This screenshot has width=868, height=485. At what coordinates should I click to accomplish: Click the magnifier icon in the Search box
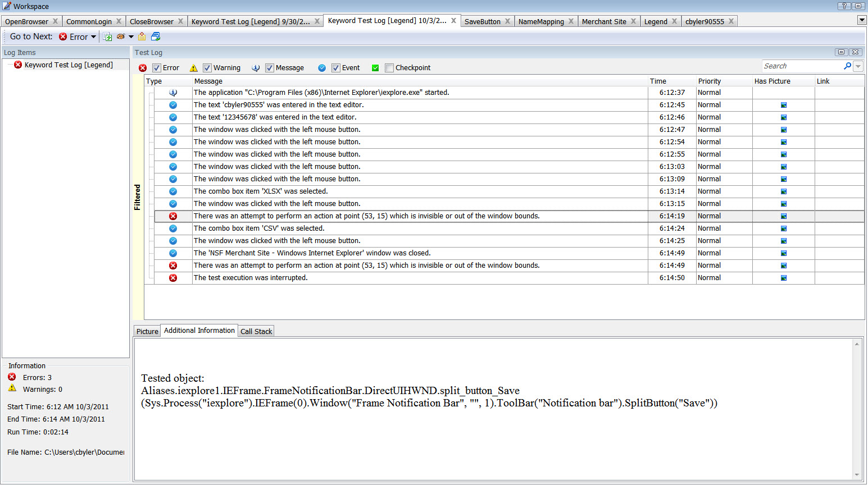847,66
